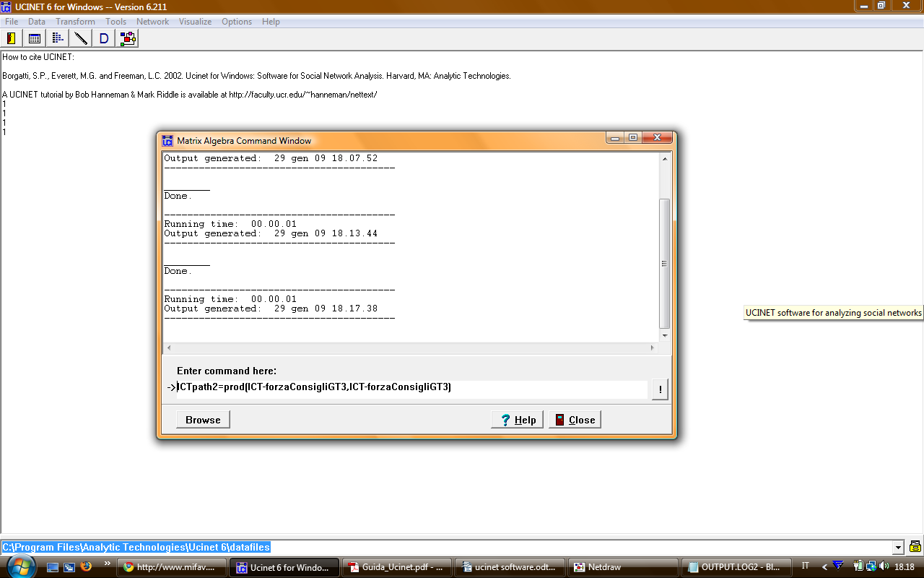This screenshot has width=924, height=578.
Task: Click scroll up arrow of output log
Action: (665, 158)
